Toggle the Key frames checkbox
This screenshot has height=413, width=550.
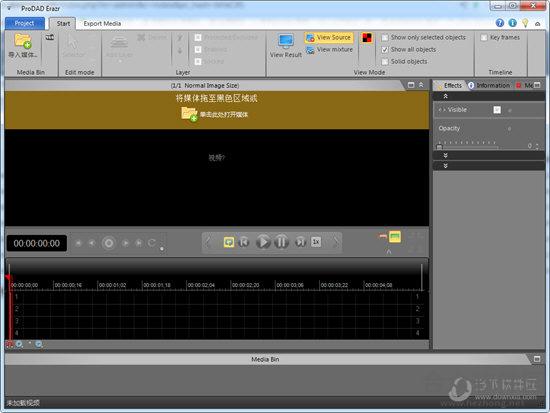tap(484, 38)
